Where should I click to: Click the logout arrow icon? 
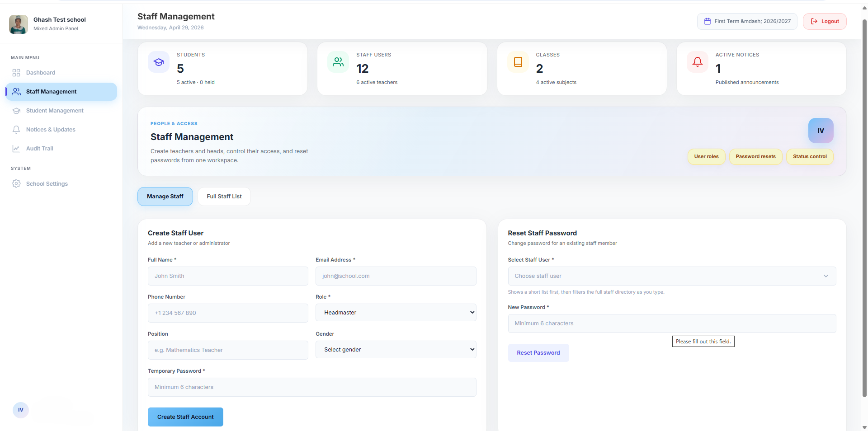pyautogui.click(x=814, y=21)
